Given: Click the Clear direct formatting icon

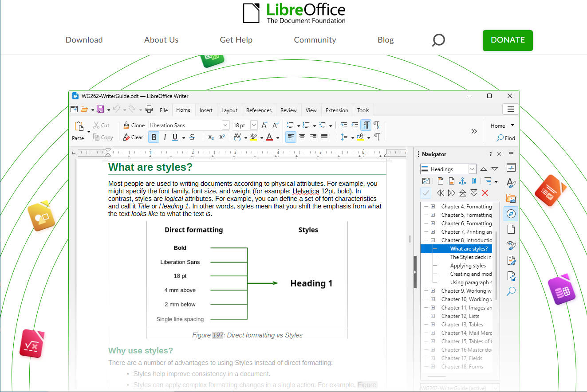Looking at the screenshot, I should [x=126, y=137].
